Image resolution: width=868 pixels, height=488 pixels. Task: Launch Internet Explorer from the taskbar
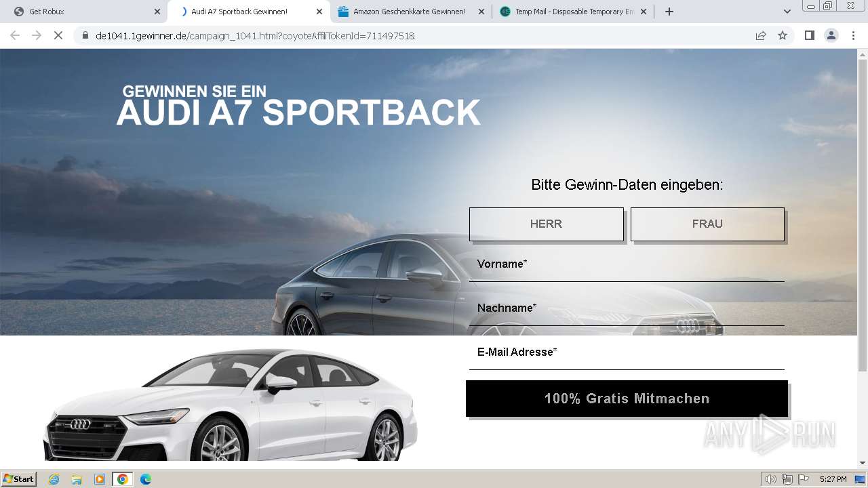coord(54,479)
